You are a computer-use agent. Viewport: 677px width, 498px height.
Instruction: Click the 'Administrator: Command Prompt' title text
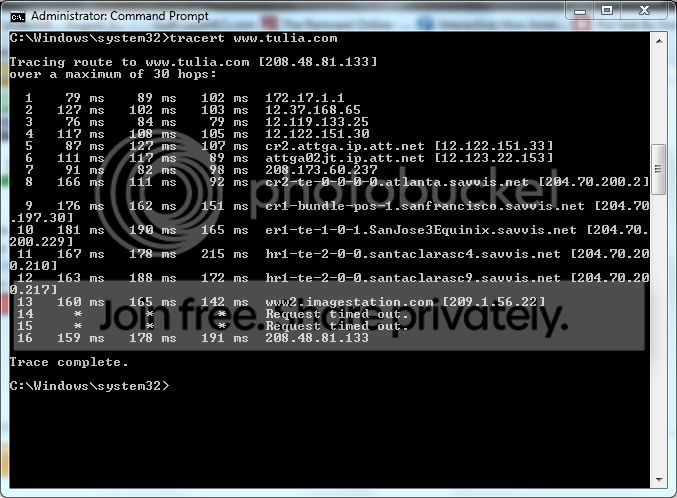tap(120, 16)
